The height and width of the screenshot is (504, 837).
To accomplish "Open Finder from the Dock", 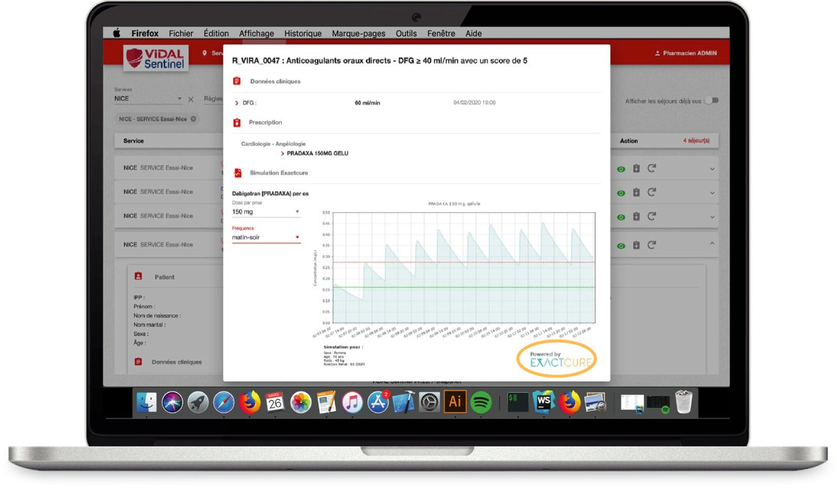I will click(x=147, y=402).
